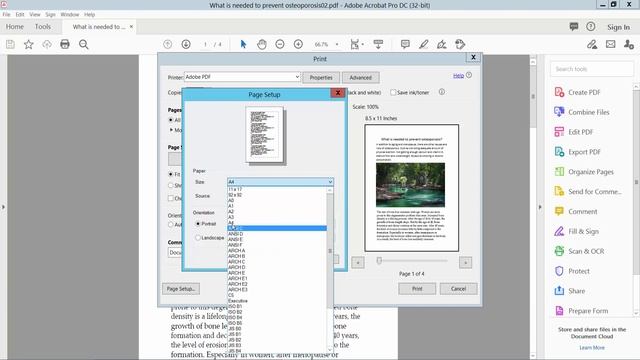Click the Print button

pyautogui.click(x=417, y=289)
